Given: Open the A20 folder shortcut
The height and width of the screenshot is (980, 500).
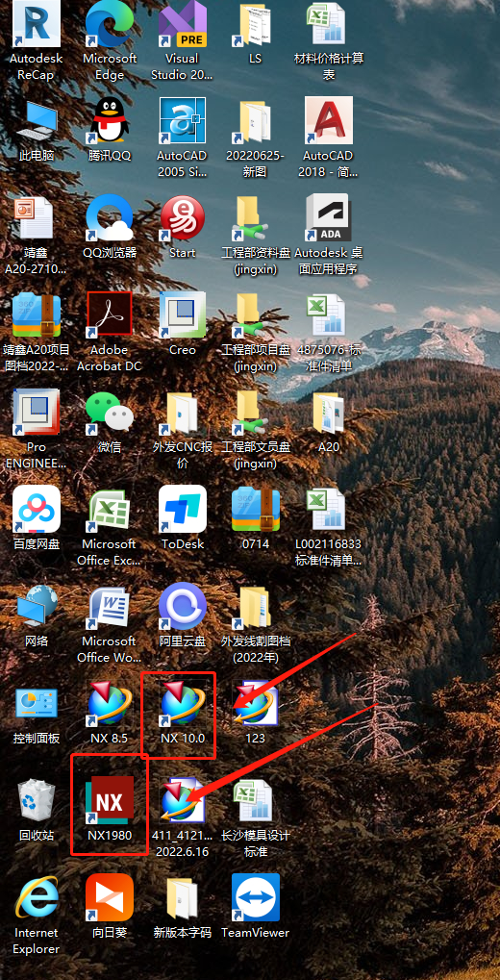Looking at the screenshot, I should 328,413.
